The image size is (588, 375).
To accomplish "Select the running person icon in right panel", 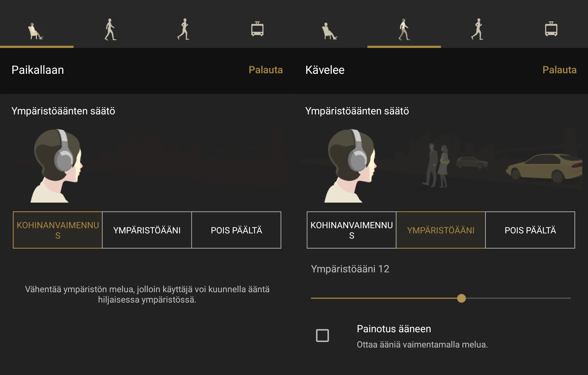I will coord(478,29).
